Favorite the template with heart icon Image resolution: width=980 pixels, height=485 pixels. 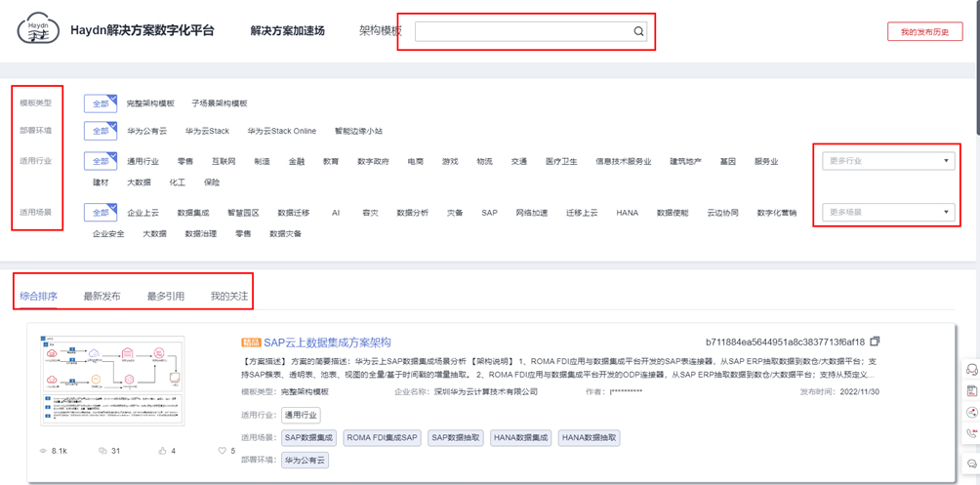[222, 451]
